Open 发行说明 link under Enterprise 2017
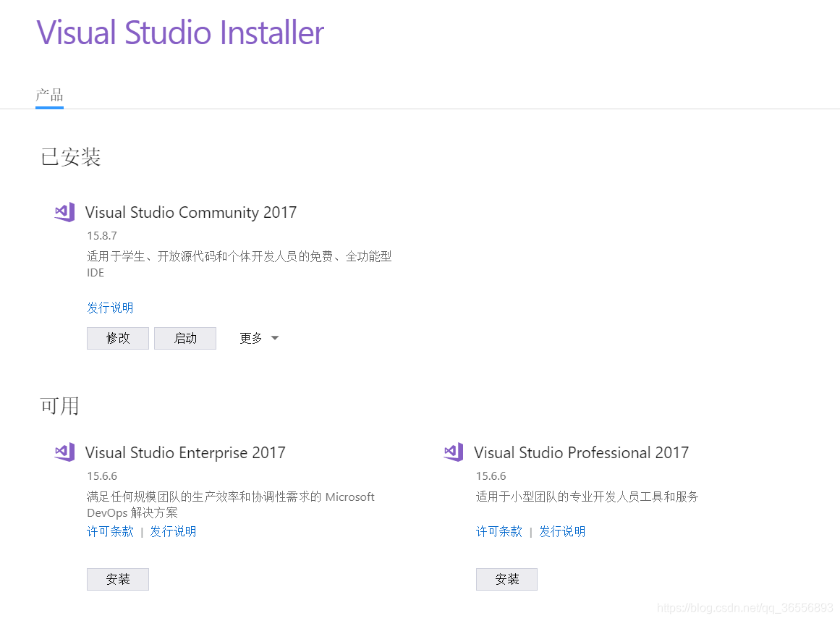The image size is (840, 621). tap(173, 531)
